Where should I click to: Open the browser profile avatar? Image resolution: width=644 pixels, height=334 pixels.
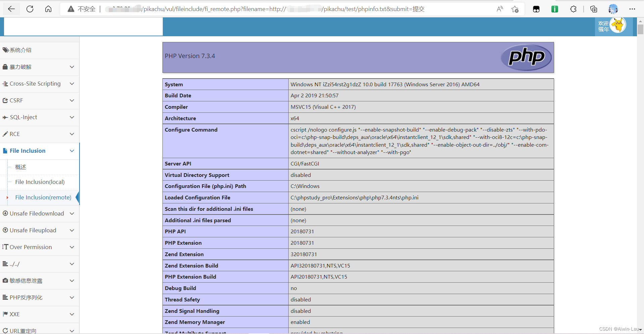tap(613, 9)
